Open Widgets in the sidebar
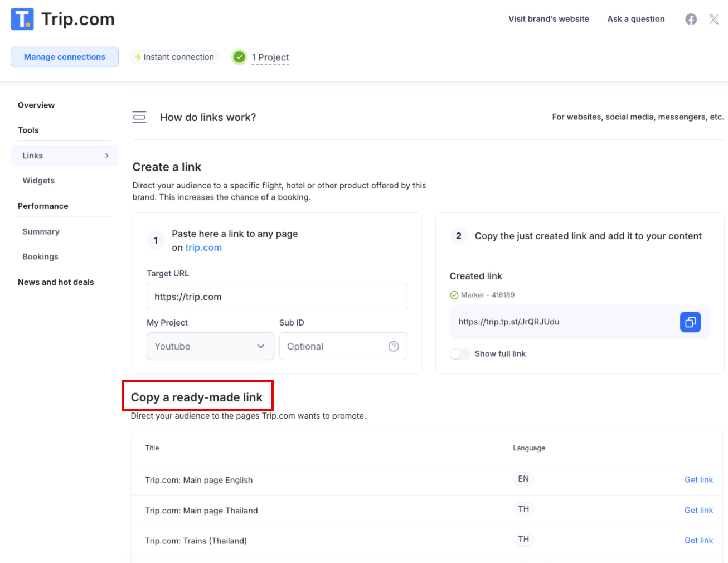 point(38,181)
